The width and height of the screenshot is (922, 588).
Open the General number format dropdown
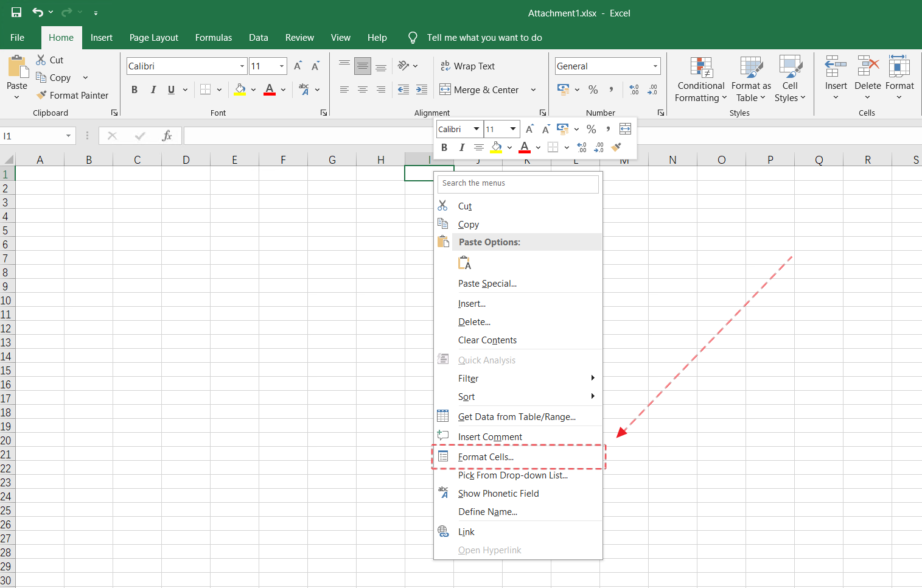[655, 66]
